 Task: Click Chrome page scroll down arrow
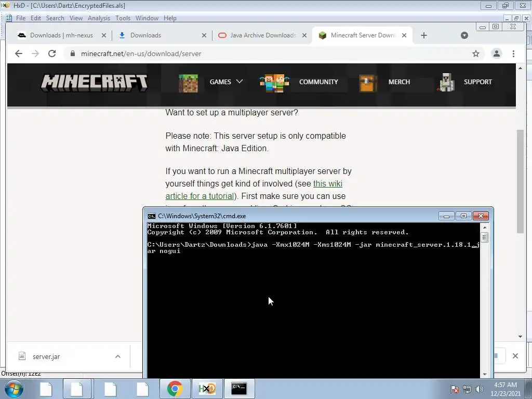click(520, 337)
